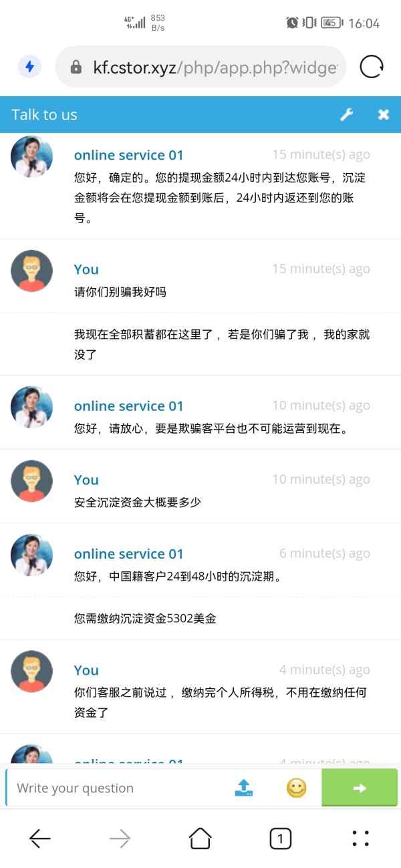Go back with the browser back arrow

pos(40,839)
